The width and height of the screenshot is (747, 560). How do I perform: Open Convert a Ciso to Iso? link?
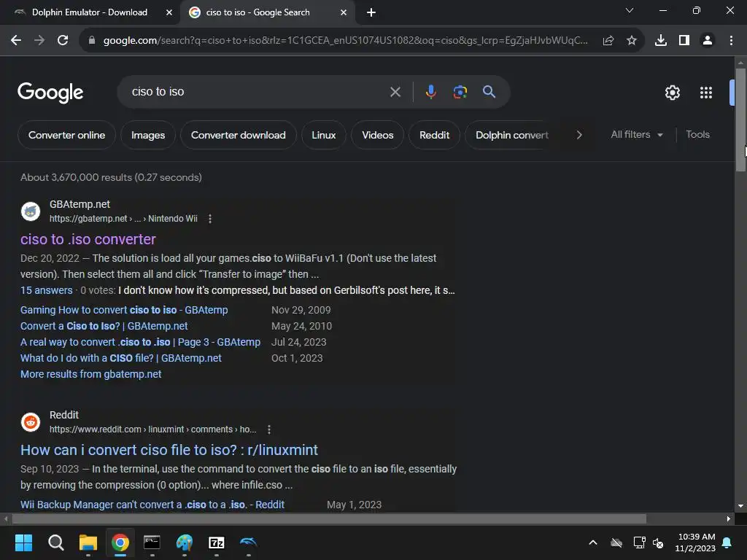pos(104,326)
